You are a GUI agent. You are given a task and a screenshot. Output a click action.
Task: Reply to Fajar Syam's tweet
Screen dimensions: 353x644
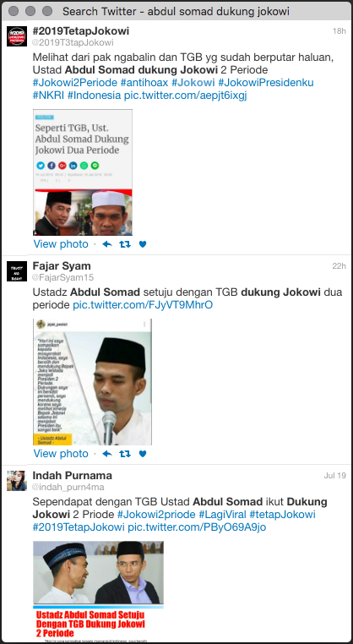(x=107, y=454)
